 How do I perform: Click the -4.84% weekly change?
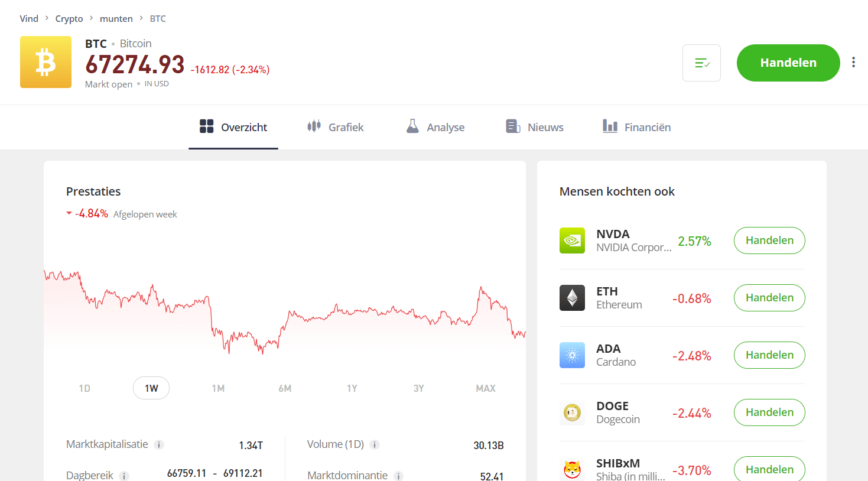coord(92,213)
